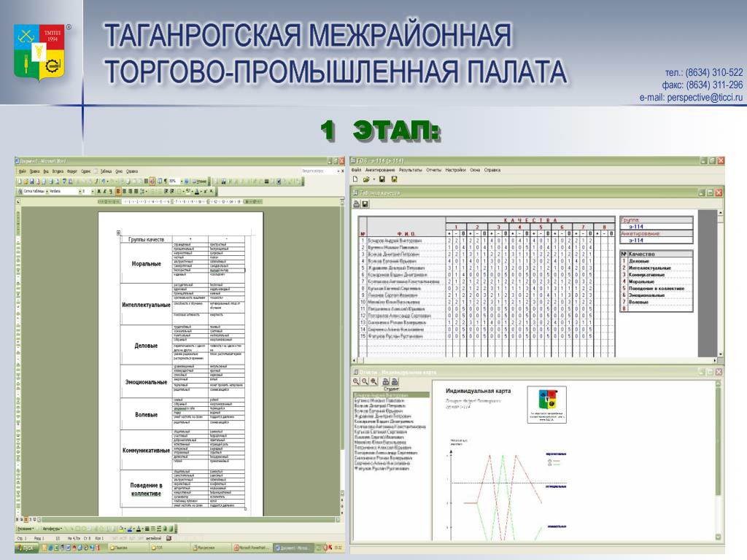This screenshot has width=747, height=560.
Task: Click the Индивидуальная карта report vertical scrollbar
Action: pos(719,460)
